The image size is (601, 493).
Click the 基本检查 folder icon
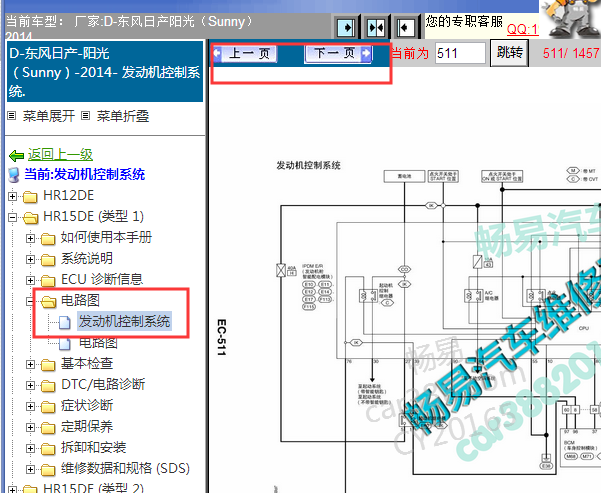click(48, 365)
